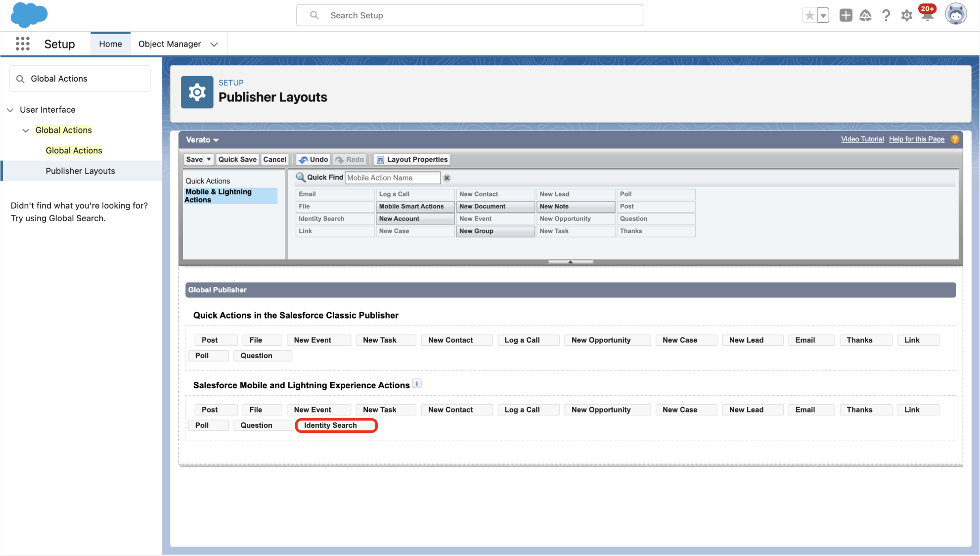Image resolution: width=980 pixels, height=556 pixels.
Task: Collapse the Global Actions parent node
Action: point(26,131)
